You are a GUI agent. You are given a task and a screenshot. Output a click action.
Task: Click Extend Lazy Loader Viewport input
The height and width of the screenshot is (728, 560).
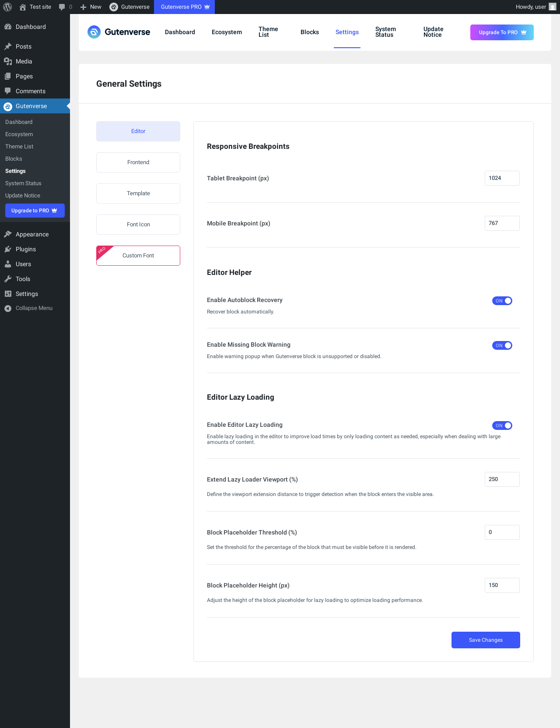[x=502, y=479]
